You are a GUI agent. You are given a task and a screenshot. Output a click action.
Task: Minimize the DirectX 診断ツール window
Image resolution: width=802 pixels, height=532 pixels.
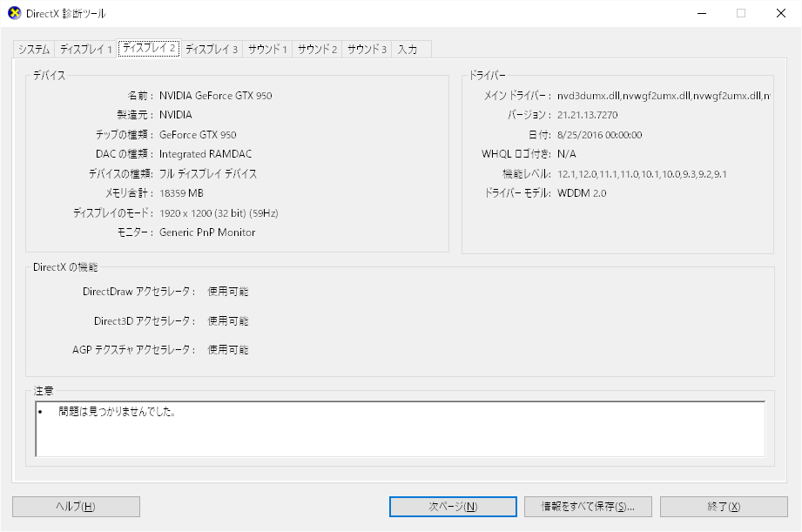(x=702, y=13)
